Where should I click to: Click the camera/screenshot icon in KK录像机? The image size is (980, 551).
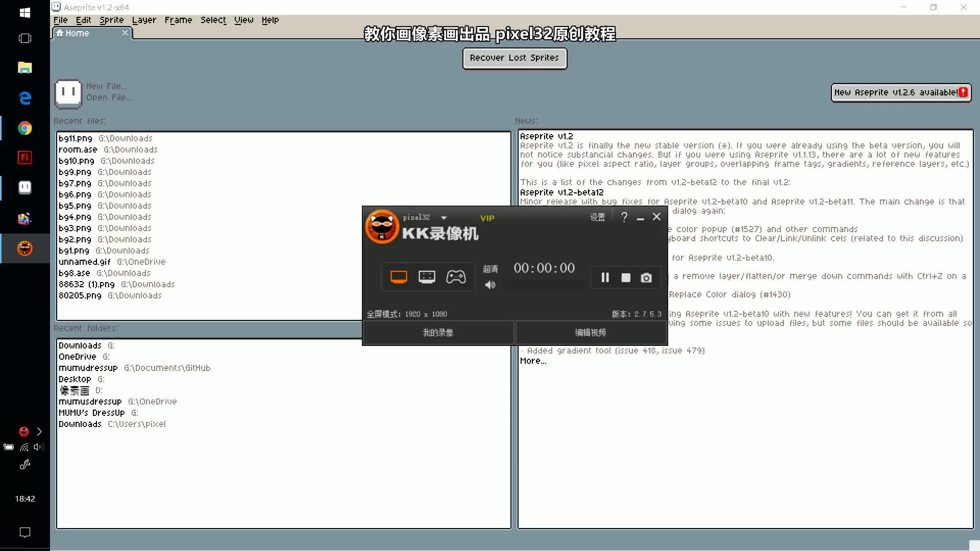[x=646, y=277]
